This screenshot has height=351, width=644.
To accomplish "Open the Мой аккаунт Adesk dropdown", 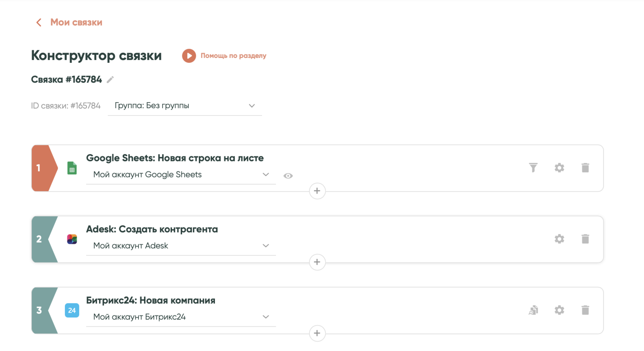I will (181, 246).
